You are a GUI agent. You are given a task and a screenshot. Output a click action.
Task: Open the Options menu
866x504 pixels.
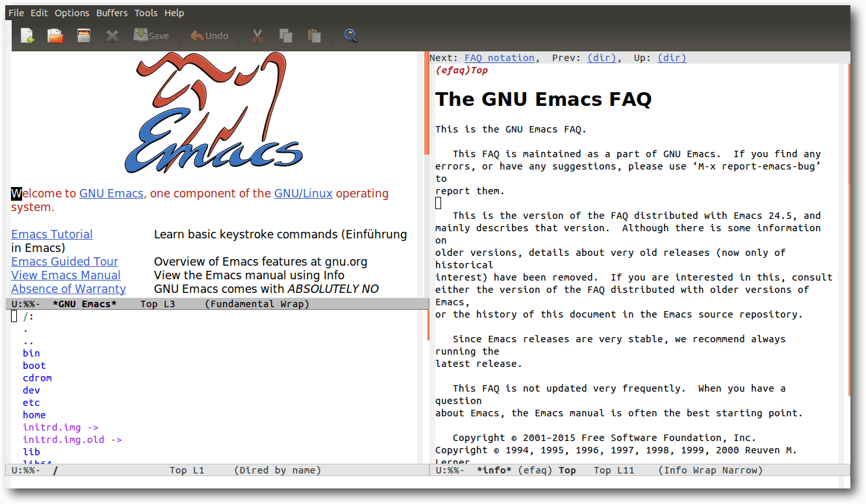tap(72, 13)
